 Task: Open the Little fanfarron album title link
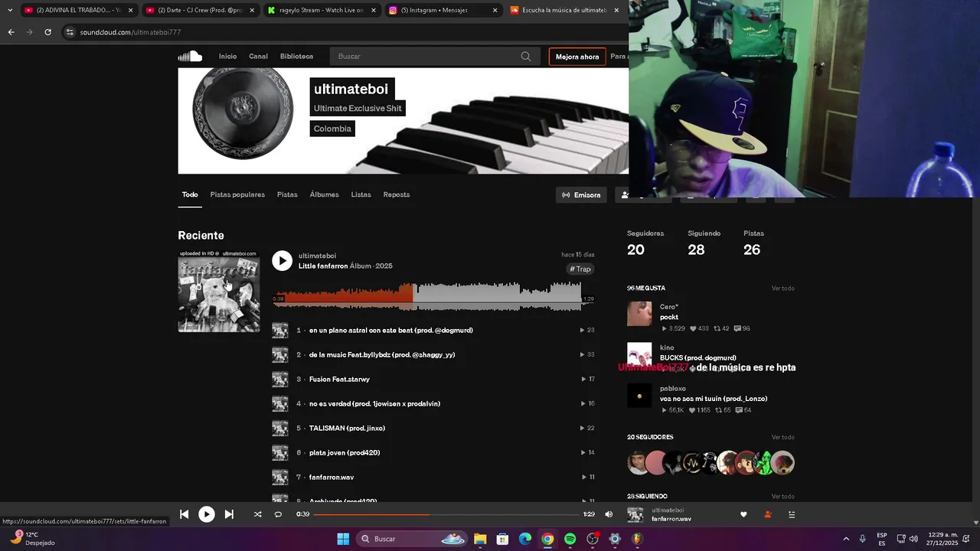pos(323,266)
